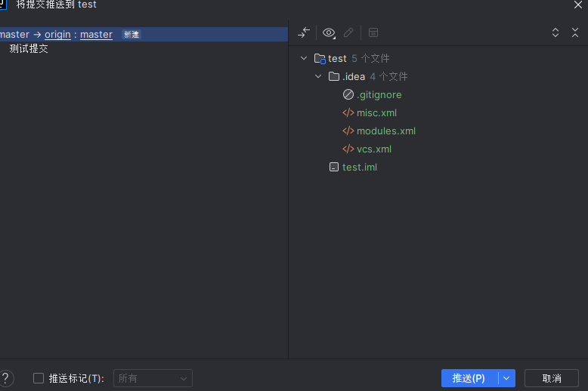Image resolution: width=588 pixels, height=391 pixels.
Task: Click the origin remote link
Action: (57, 35)
